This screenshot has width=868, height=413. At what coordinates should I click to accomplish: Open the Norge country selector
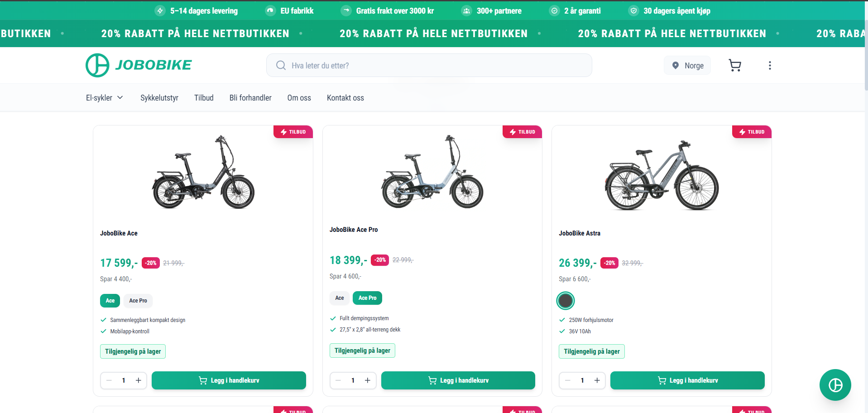pos(687,66)
